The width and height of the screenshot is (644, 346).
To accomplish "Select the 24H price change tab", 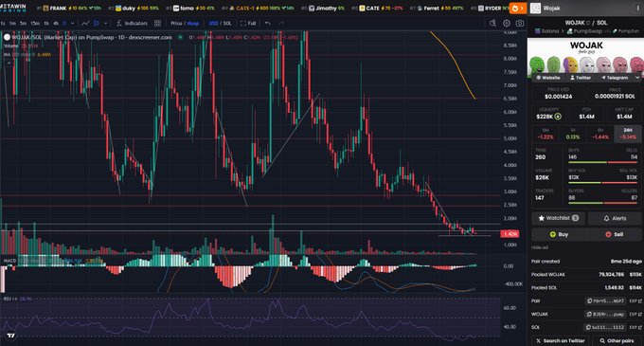I will (x=628, y=134).
